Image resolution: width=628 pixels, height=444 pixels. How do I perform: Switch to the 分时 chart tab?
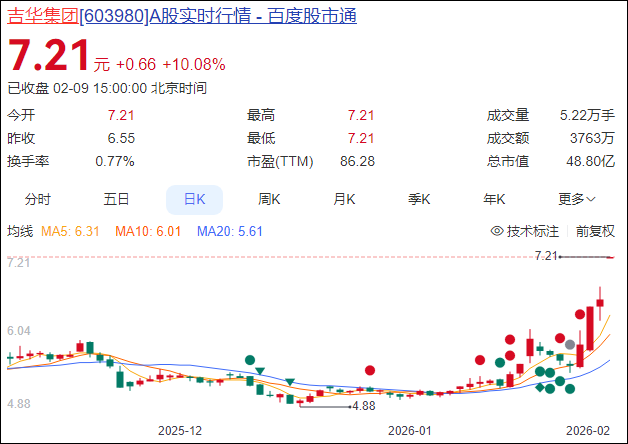[x=38, y=199]
